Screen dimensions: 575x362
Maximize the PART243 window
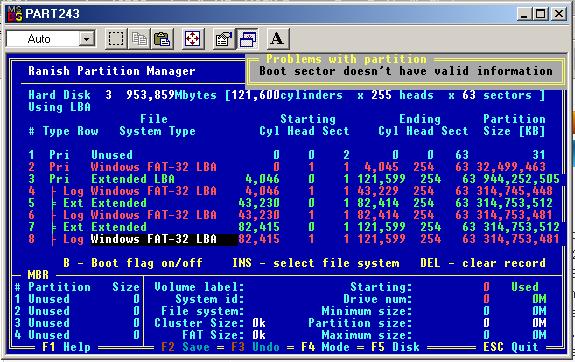[x=540, y=14]
